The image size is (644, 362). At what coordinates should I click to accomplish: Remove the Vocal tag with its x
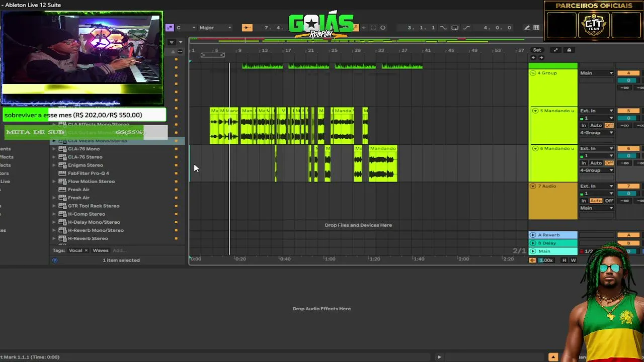[86, 250]
